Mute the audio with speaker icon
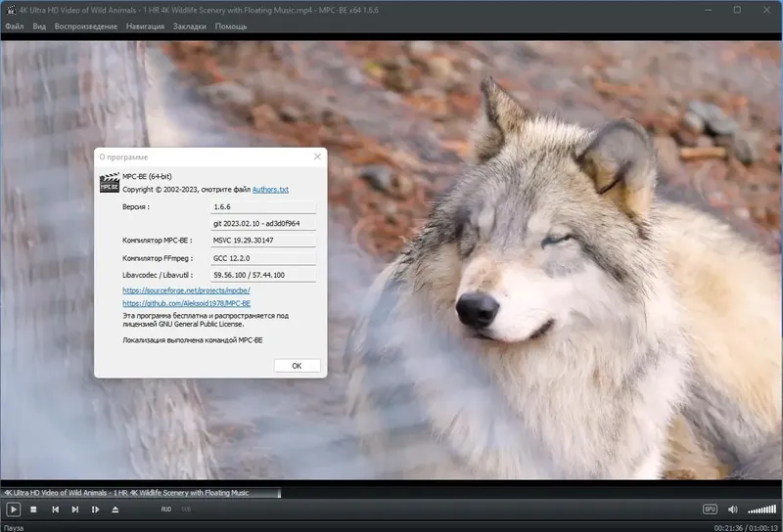The image size is (783, 532). (x=732, y=510)
